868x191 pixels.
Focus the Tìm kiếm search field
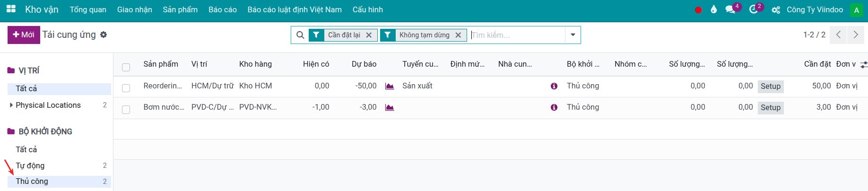point(517,35)
